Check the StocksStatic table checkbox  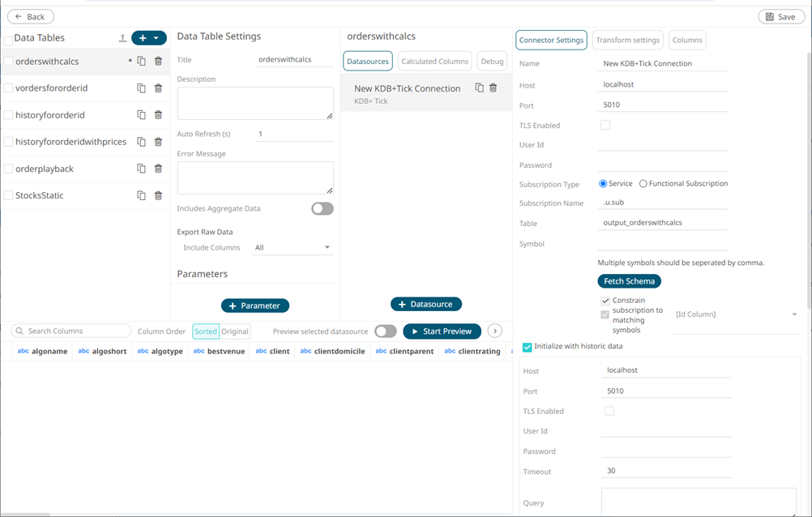(x=8, y=195)
